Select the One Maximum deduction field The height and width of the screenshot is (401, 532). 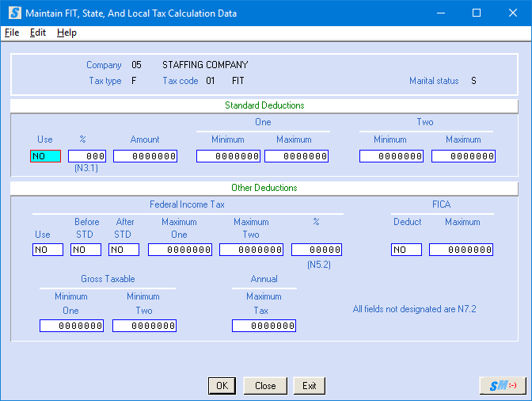pos(297,156)
